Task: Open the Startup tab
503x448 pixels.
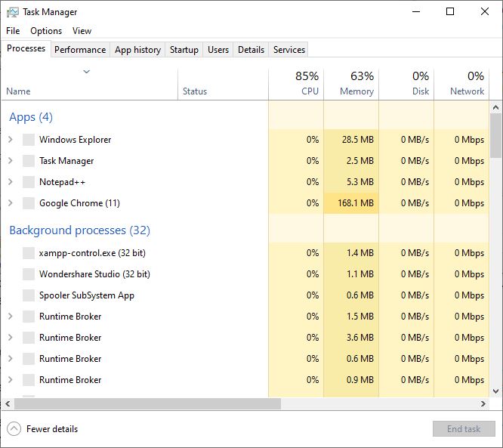Action: (184, 50)
